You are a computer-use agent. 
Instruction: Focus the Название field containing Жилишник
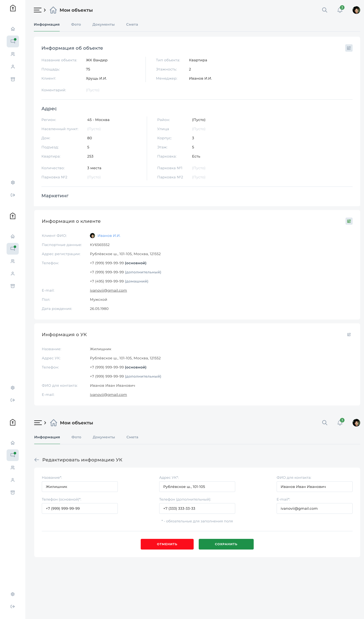(80, 487)
